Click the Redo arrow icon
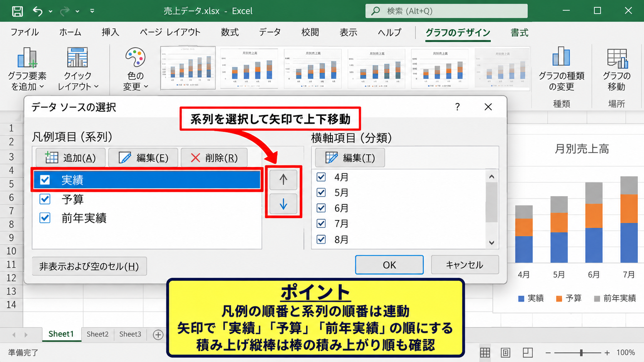Viewport: 644px width, 362px height. click(x=64, y=11)
